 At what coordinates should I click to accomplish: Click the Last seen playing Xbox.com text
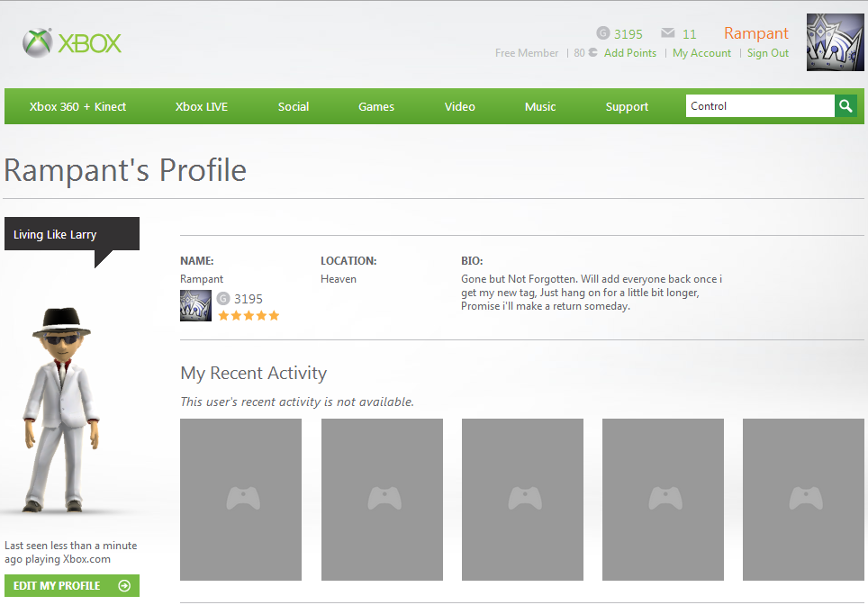click(71, 552)
